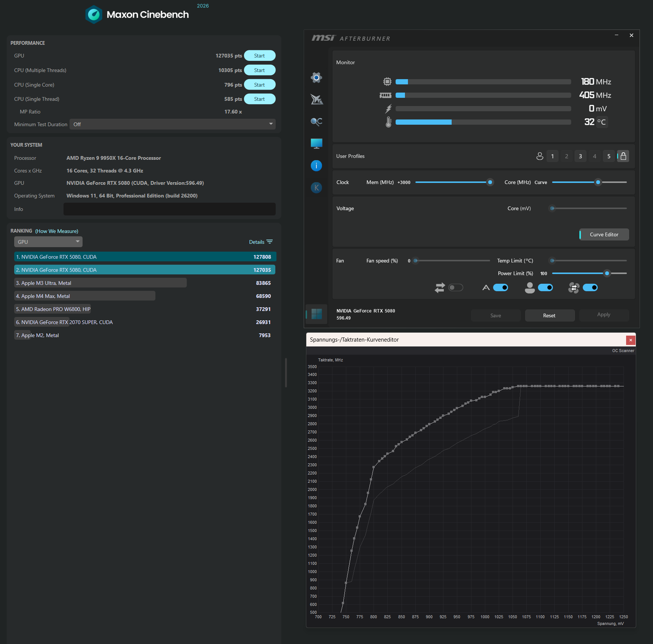
Task: Expand the Minimum Test Duration dropdown
Action: click(173, 124)
